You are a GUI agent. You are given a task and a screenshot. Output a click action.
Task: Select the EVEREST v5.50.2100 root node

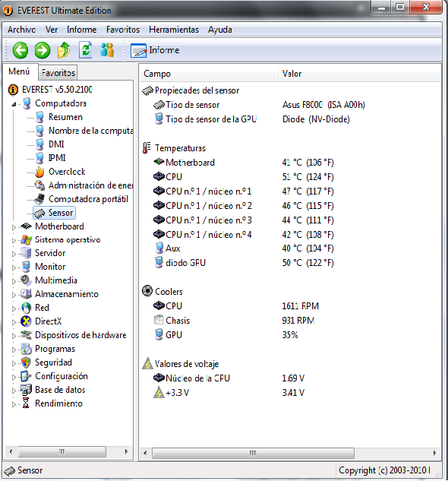[50, 90]
